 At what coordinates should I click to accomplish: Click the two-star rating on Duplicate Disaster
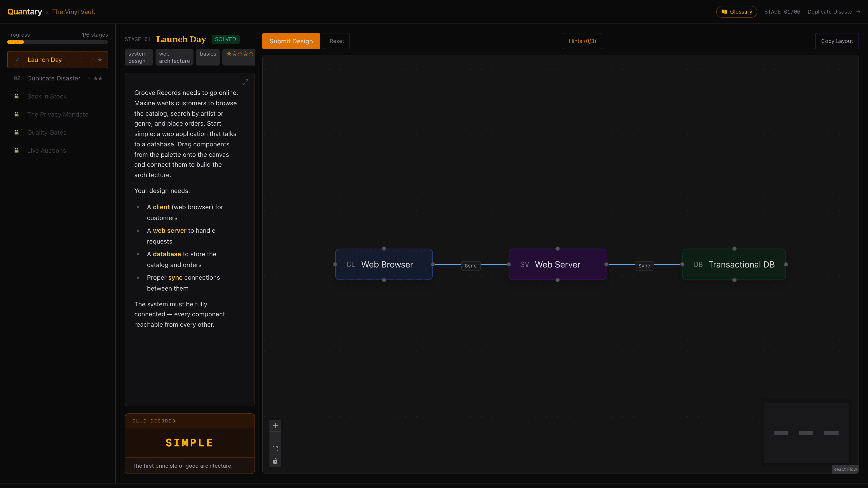point(98,78)
